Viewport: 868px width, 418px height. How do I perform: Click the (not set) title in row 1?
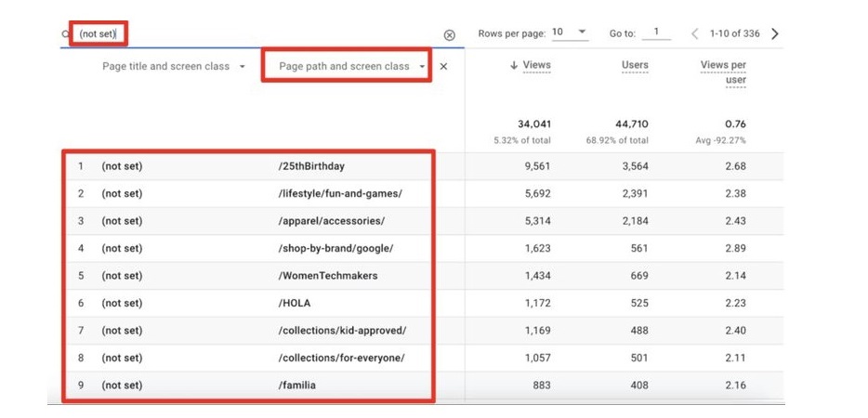(x=122, y=166)
